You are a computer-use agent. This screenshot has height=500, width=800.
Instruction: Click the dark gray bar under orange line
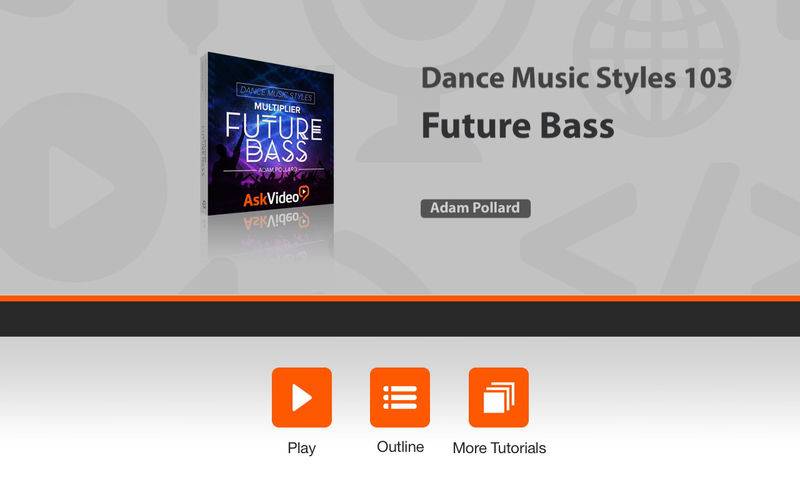(400, 319)
